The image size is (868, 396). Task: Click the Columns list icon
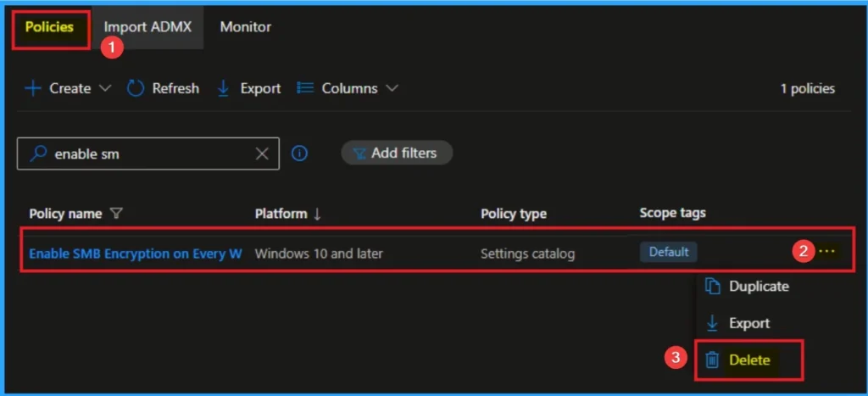305,88
